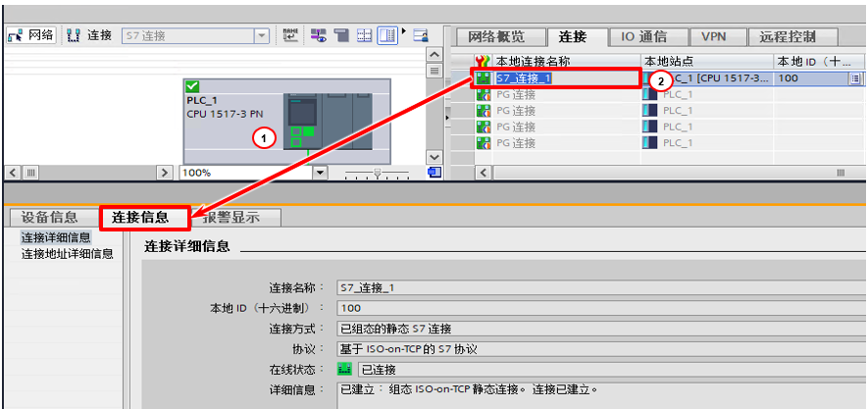
Task: Click the 100% zoom field
Action: tap(246, 173)
